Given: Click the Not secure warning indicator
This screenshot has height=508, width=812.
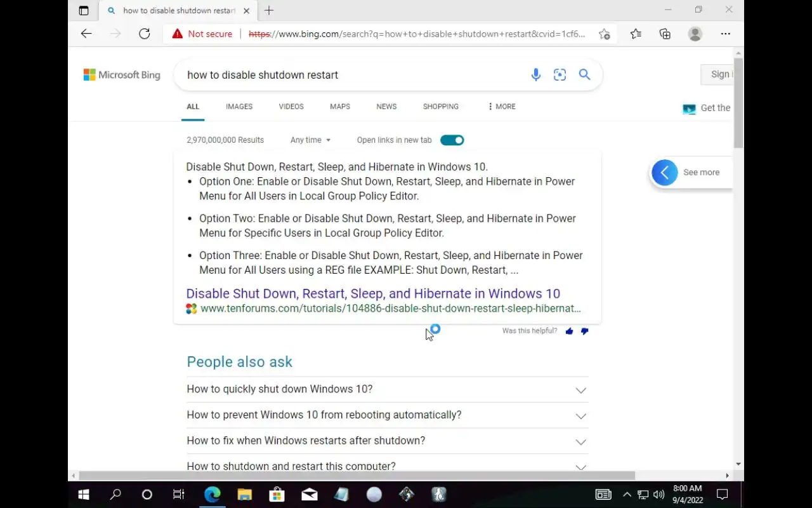Looking at the screenshot, I should click(202, 34).
